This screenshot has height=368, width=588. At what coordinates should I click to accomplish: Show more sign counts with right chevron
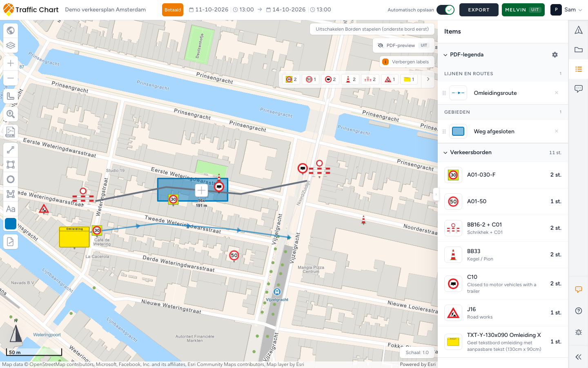(x=428, y=79)
